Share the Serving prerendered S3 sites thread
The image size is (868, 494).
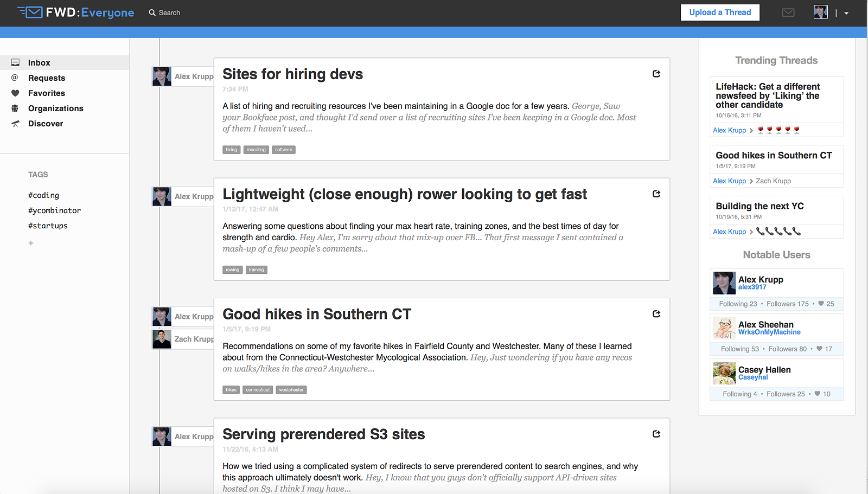coord(656,434)
